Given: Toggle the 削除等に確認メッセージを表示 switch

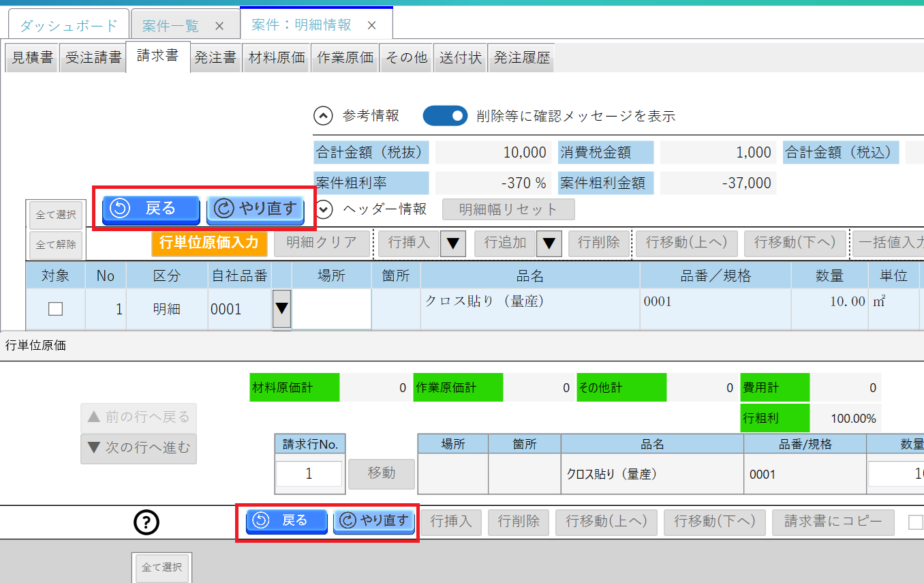Looking at the screenshot, I should [446, 116].
